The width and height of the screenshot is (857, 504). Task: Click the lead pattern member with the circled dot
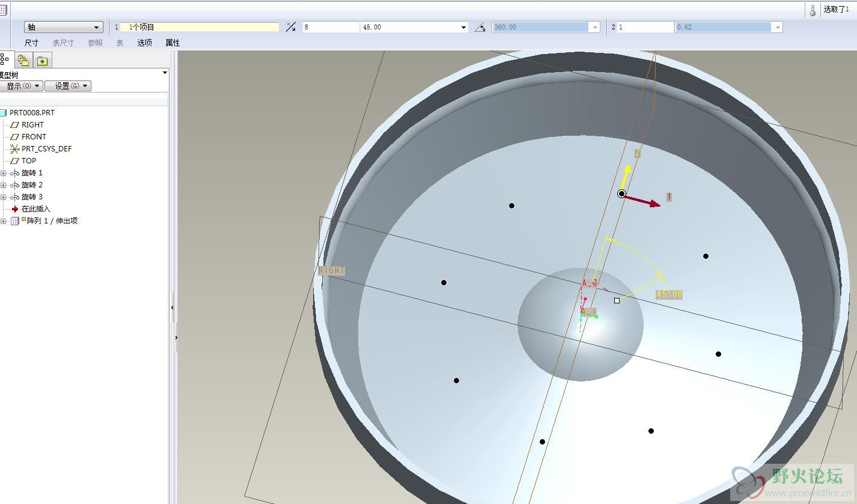pos(622,193)
